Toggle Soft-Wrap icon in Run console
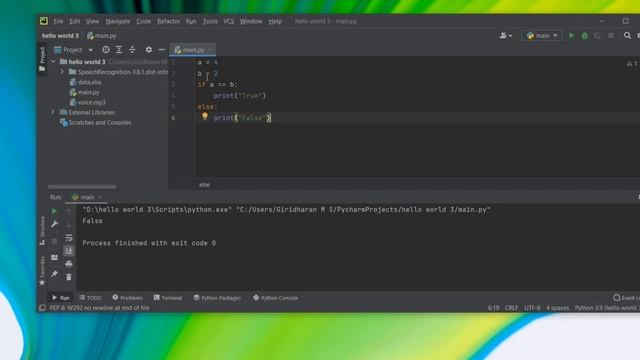 pyautogui.click(x=69, y=238)
